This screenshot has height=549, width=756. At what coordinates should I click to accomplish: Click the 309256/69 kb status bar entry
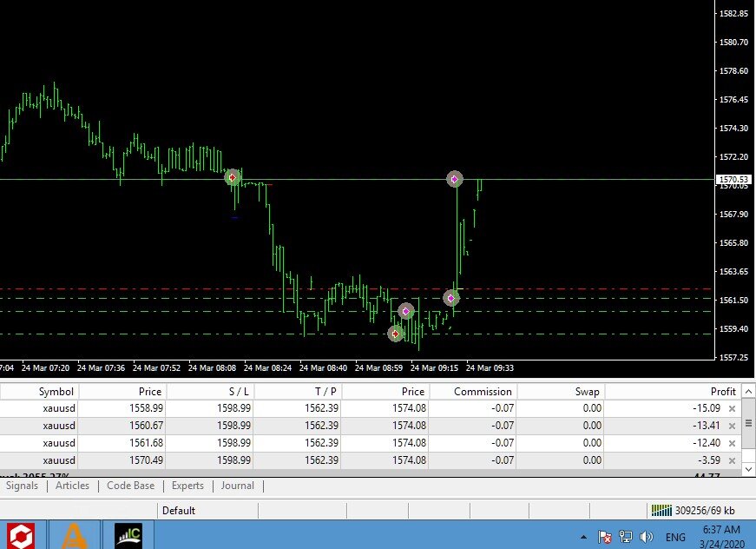tap(705, 511)
